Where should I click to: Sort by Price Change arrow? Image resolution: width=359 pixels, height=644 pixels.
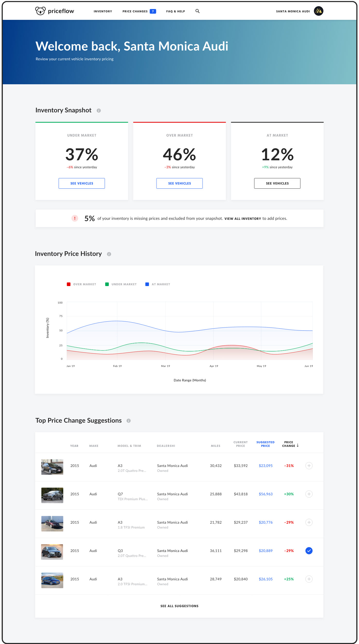point(298,445)
